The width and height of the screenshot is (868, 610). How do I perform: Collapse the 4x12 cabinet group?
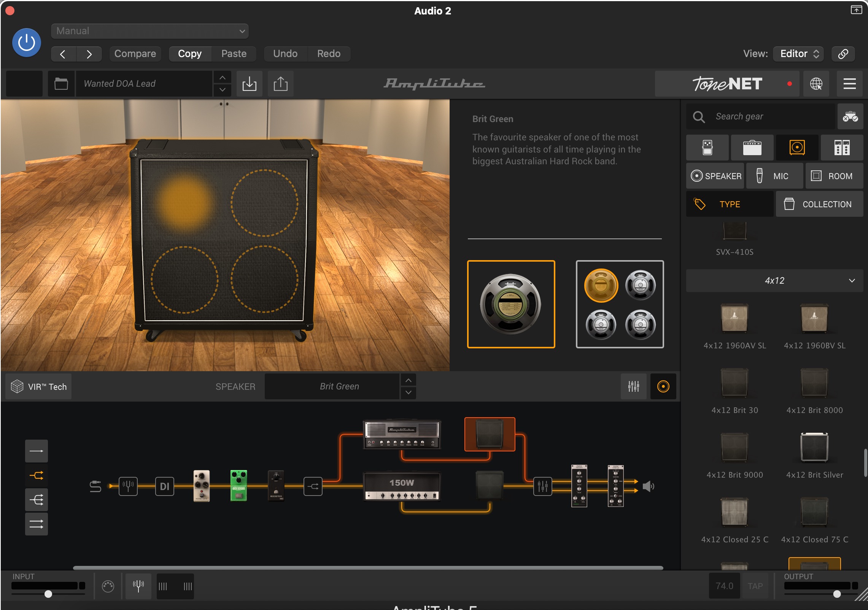pyautogui.click(x=774, y=281)
